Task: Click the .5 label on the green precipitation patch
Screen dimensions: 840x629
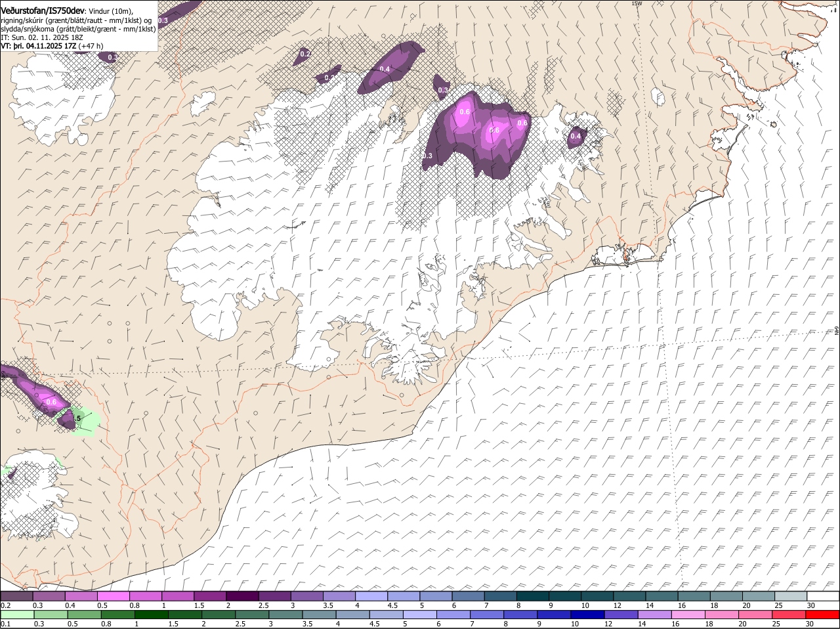Action: click(78, 418)
